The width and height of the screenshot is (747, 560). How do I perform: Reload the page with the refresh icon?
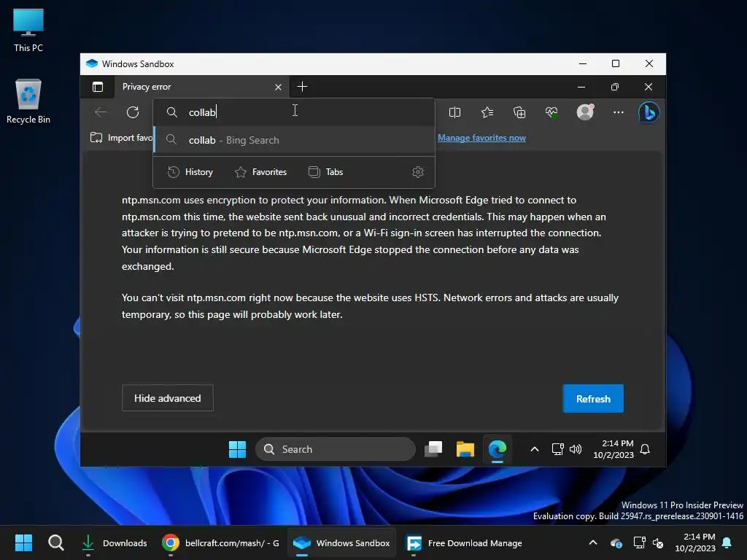(133, 112)
